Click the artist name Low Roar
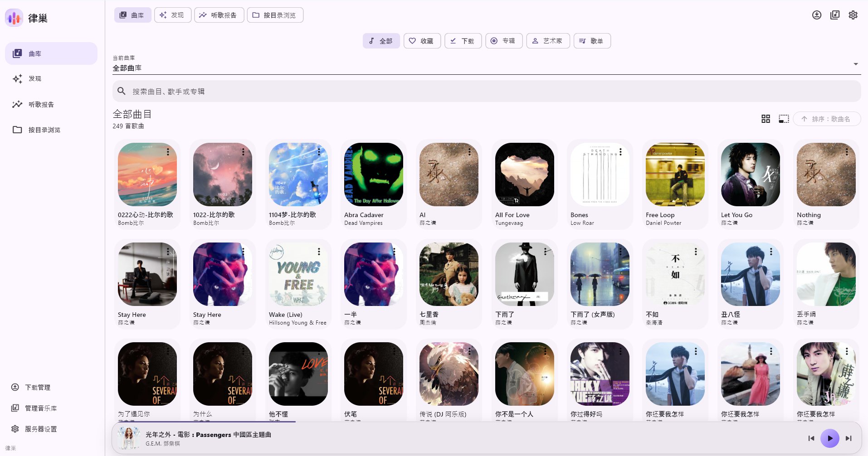 582,223
